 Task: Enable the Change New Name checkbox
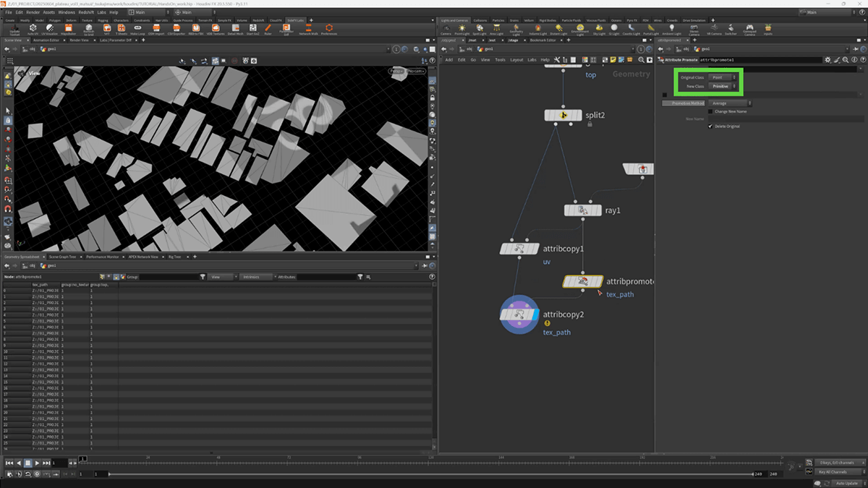[710, 111]
